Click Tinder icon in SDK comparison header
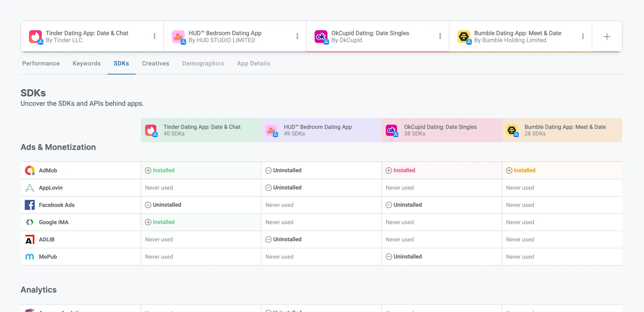 click(151, 131)
